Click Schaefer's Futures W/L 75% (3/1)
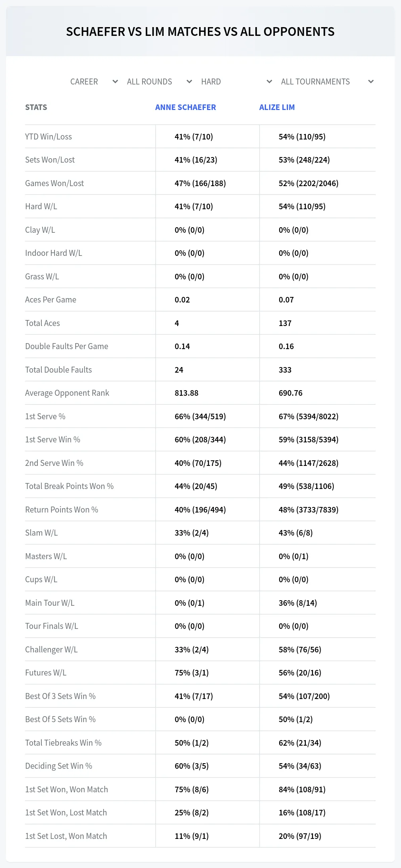401x868 pixels. tap(192, 673)
